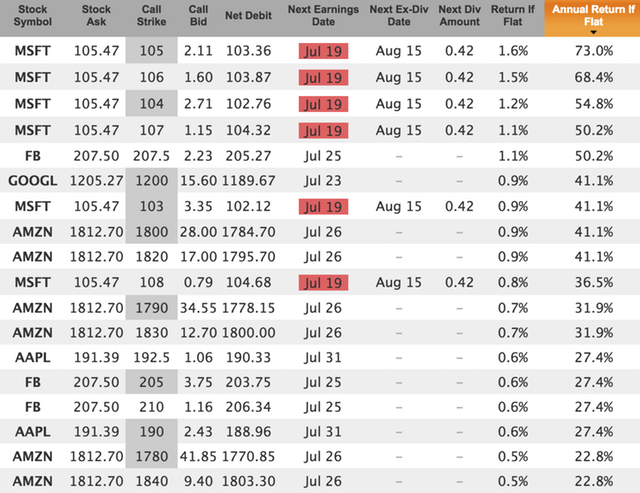The width and height of the screenshot is (640, 493).
Task: Click call strike 103 cell
Action: [151, 206]
